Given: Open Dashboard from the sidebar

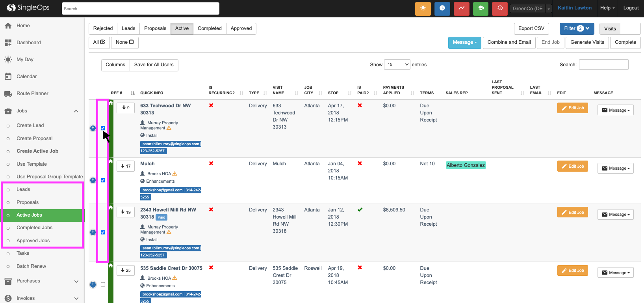Looking at the screenshot, I should (x=28, y=43).
